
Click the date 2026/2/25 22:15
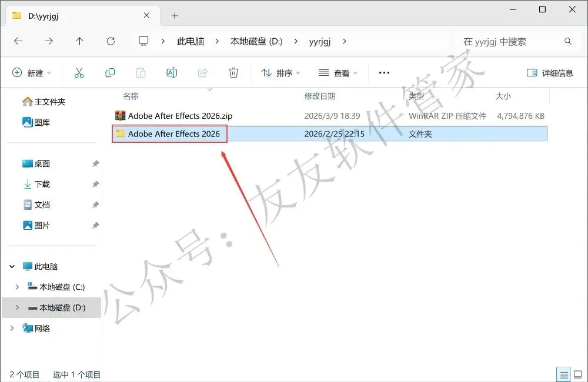[x=335, y=134]
